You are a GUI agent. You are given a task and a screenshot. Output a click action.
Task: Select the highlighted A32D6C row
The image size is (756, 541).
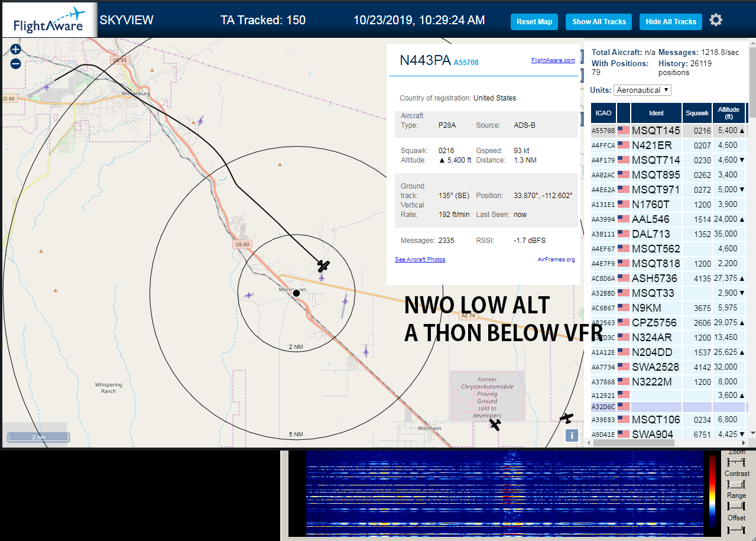(x=669, y=406)
